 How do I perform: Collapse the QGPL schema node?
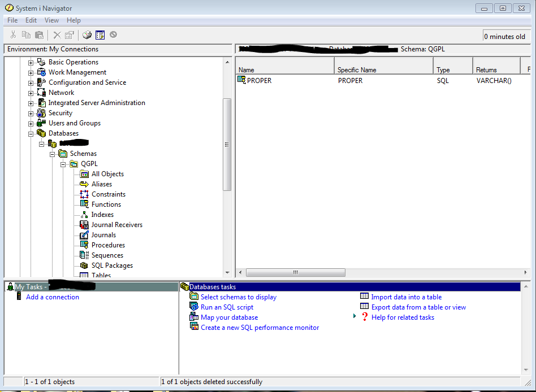point(63,164)
